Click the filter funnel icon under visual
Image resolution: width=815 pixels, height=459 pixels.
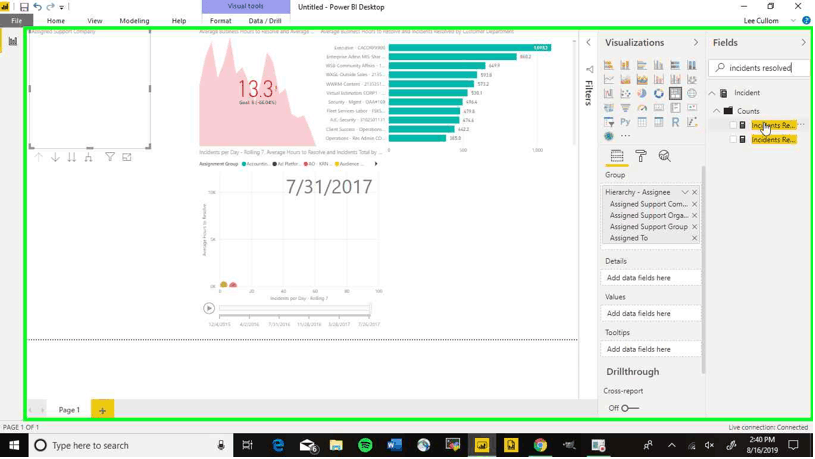pyautogui.click(x=110, y=157)
